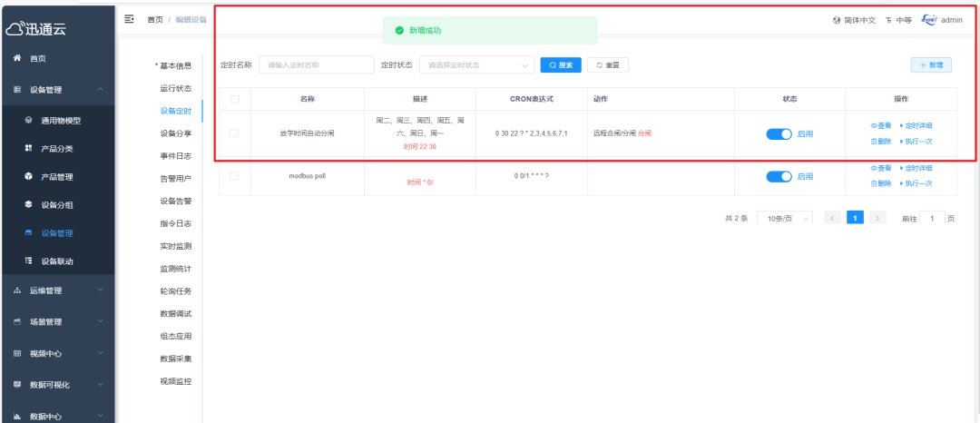Switch to 运行状态 tab
The height and width of the screenshot is (423, 980).
pyautogui.click(x=176, y=89)
